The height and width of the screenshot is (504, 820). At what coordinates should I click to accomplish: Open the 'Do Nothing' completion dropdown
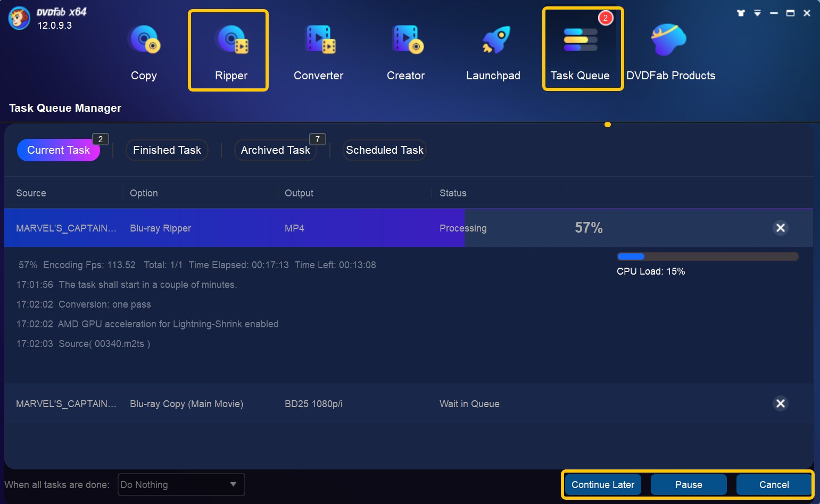[181, 485]
